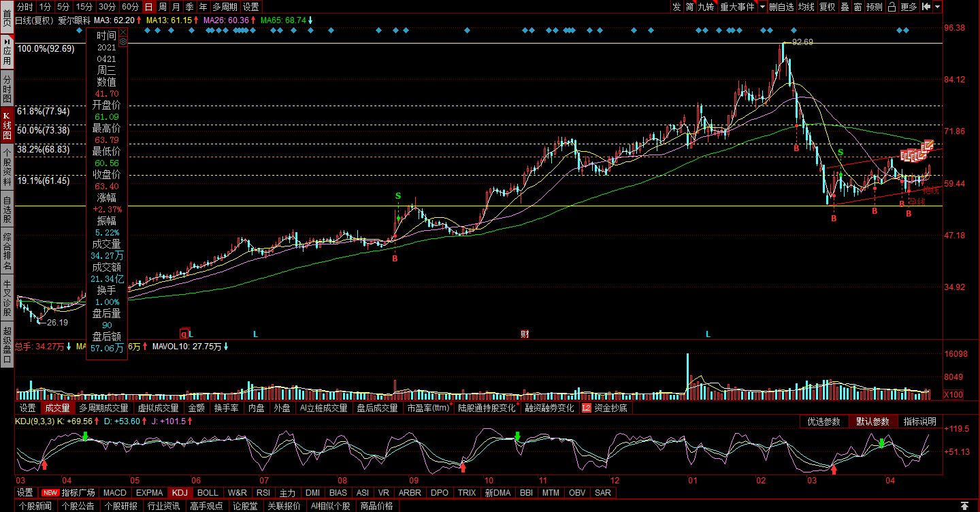Select the BOLL indicator tab
980x512 pixels.
pos(208,492)
